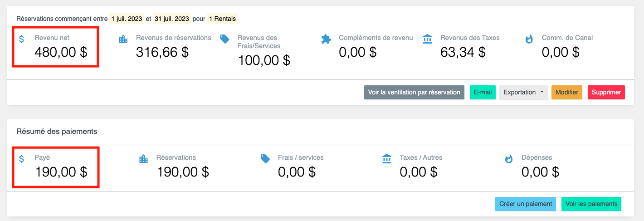Open Voir les paiements
Screen dimensions: 644x221
tap(591, 204)
